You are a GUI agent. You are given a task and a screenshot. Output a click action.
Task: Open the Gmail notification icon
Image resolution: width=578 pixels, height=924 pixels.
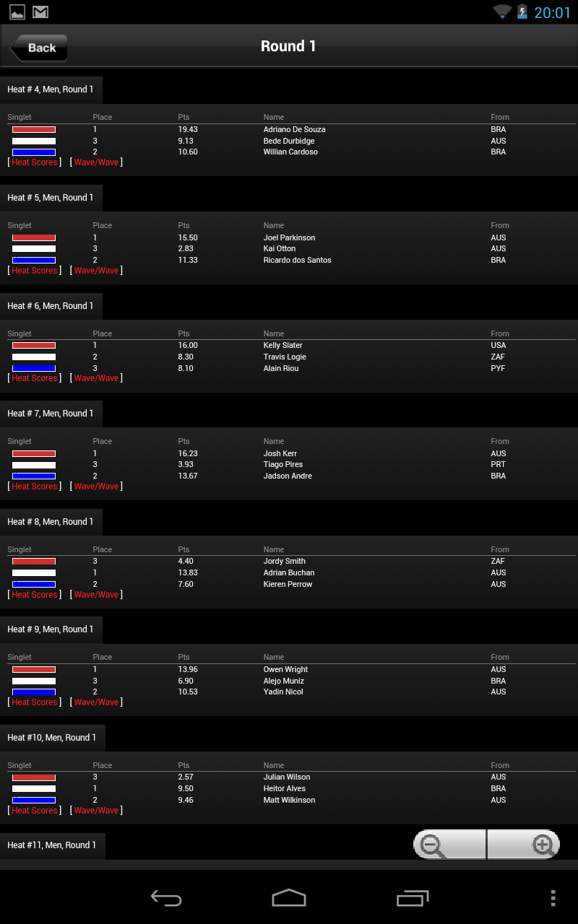(40, 12)
